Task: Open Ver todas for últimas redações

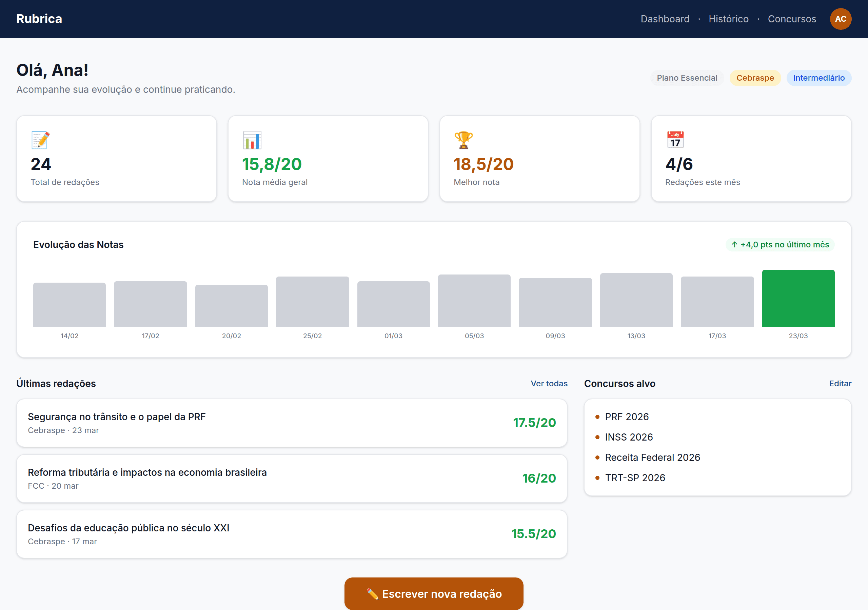Action: tap(549, 383)
